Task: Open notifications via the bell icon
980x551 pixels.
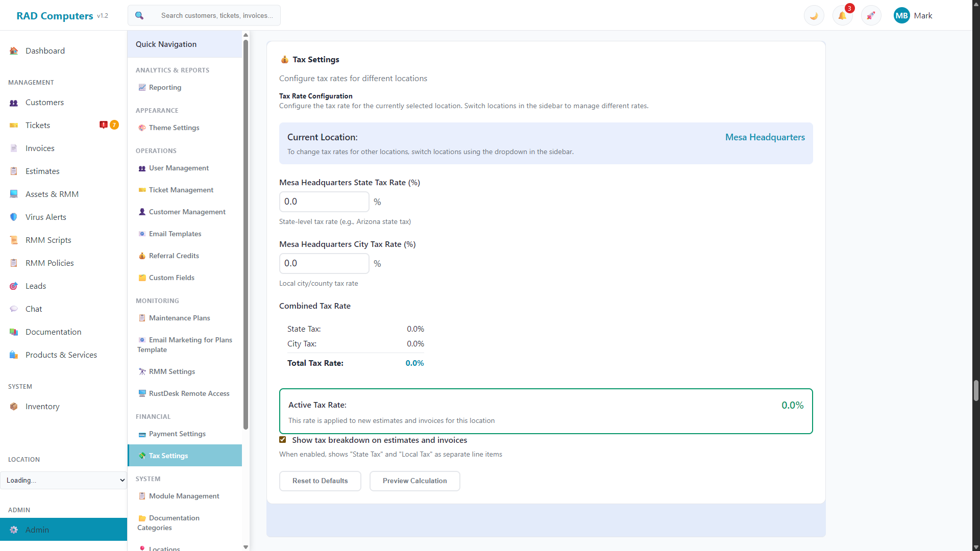Action: (x=842, y=15)
